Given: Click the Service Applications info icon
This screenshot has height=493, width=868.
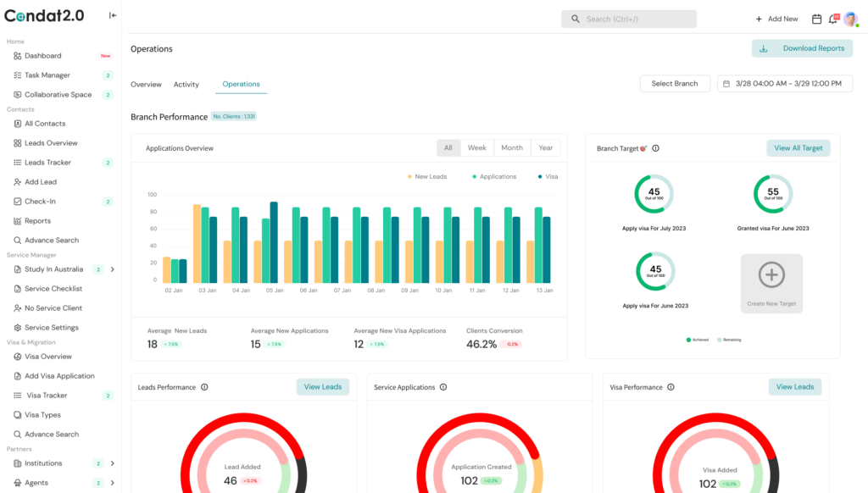Looking at the screenshot, I should pyautogui.click(x=443, y=387).
